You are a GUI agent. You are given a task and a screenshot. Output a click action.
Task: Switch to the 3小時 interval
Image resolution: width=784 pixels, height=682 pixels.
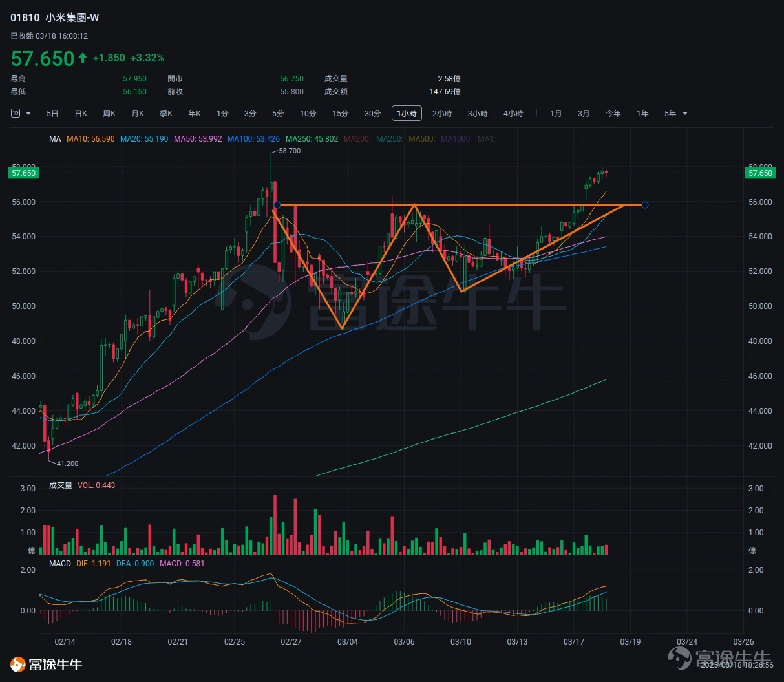point(478,114)
